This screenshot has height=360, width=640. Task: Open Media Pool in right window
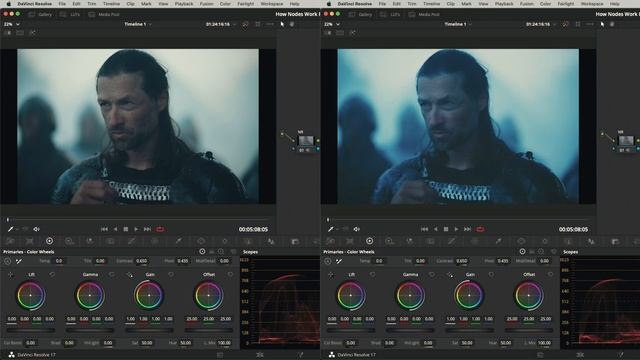coord(424,14)
